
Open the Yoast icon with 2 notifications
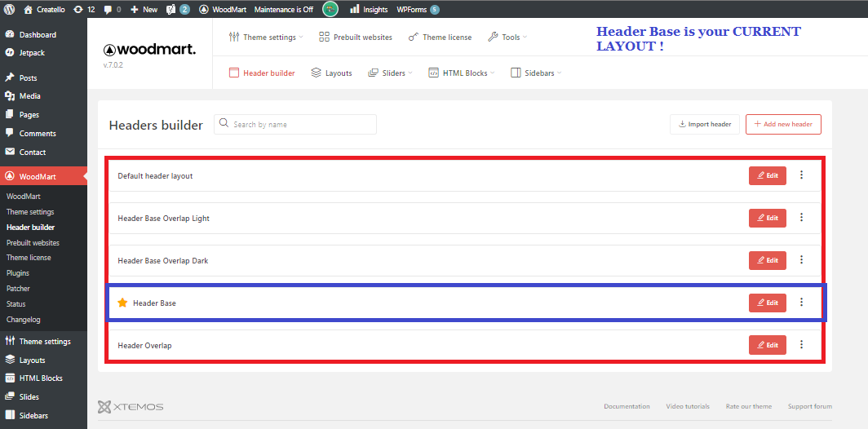(178, 10)
